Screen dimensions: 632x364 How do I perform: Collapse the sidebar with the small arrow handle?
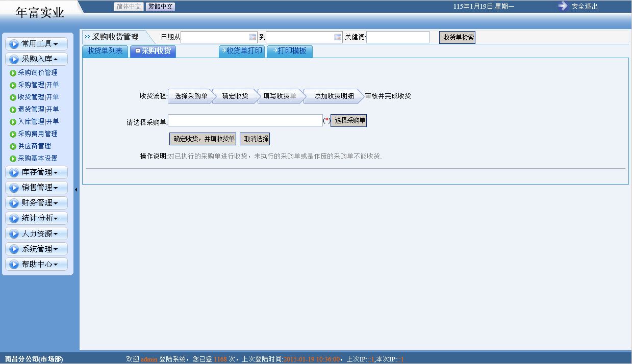pyautogui.click(x=76, y=190)
